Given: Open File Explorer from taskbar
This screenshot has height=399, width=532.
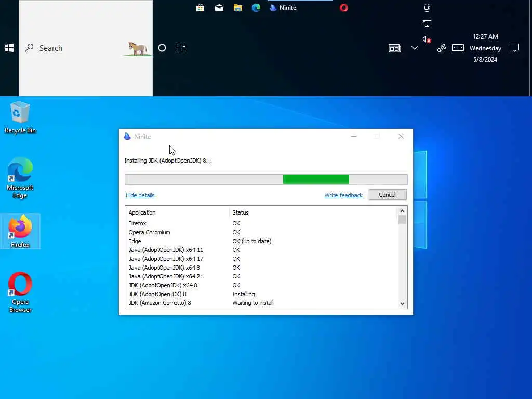Looking at the screenshot, I should pos(238,7).
